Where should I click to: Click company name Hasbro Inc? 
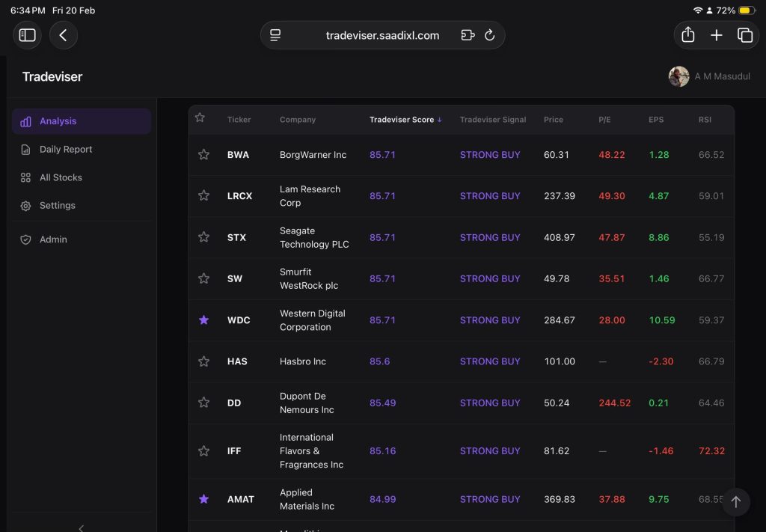pos(302,361)
